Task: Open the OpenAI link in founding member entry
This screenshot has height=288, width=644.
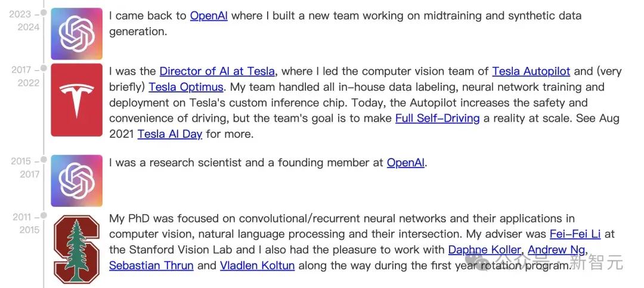Action: click(406, 163)
